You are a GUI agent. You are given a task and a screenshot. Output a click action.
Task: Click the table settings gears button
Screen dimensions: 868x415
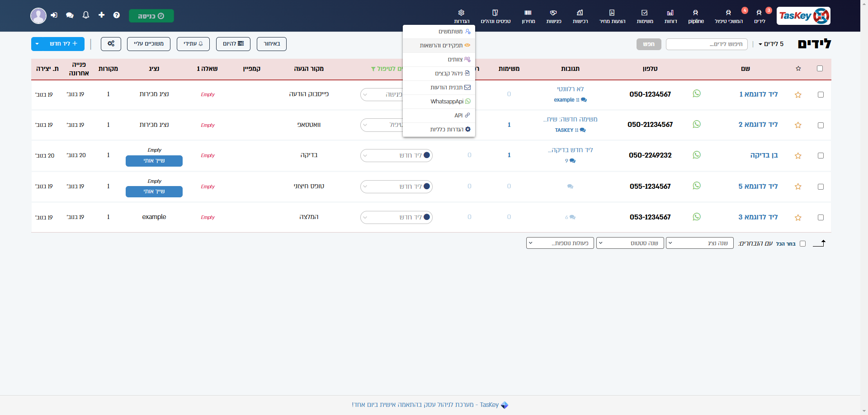(x=111, y=44)
